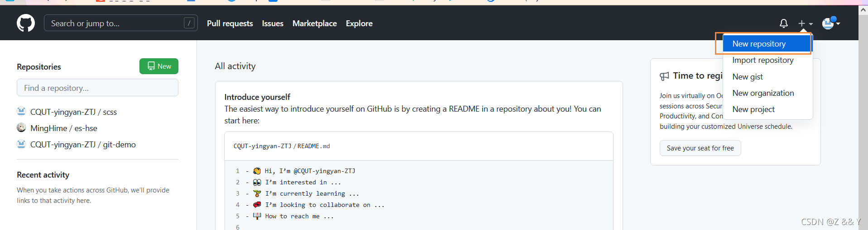Click the megaphone announcement icon
Screen dimensions: 868x230
coord(664,76)
